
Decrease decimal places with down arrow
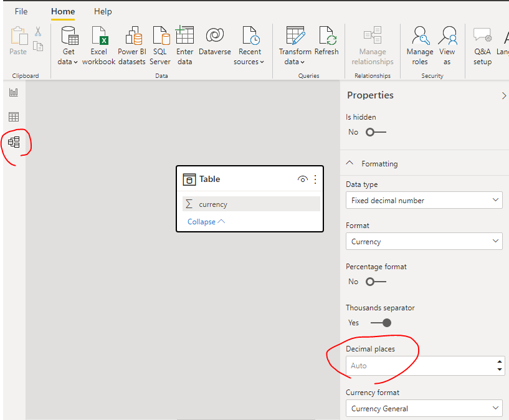pos(500,370)
